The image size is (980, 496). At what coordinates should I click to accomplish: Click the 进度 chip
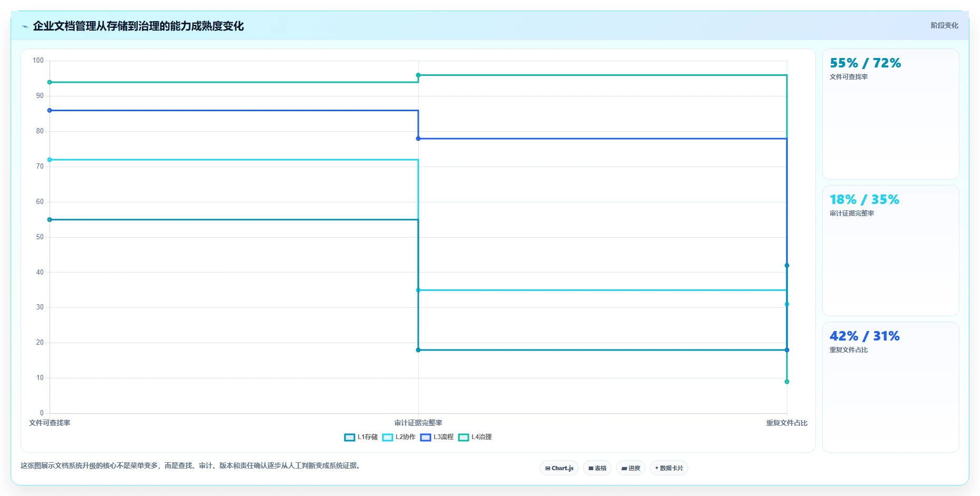(x=631, y=468)
